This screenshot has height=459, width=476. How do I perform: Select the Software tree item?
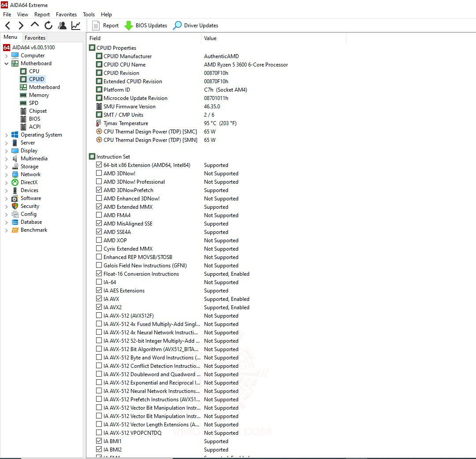31,198
